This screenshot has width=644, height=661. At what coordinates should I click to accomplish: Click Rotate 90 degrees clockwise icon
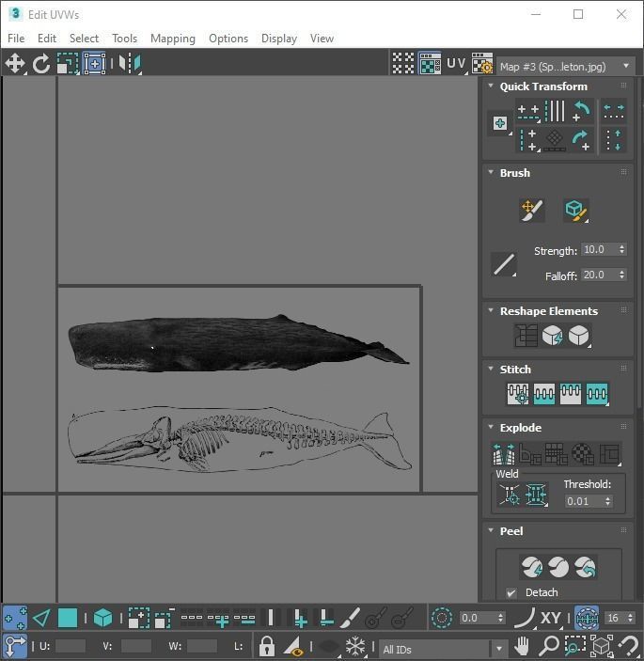582,140
